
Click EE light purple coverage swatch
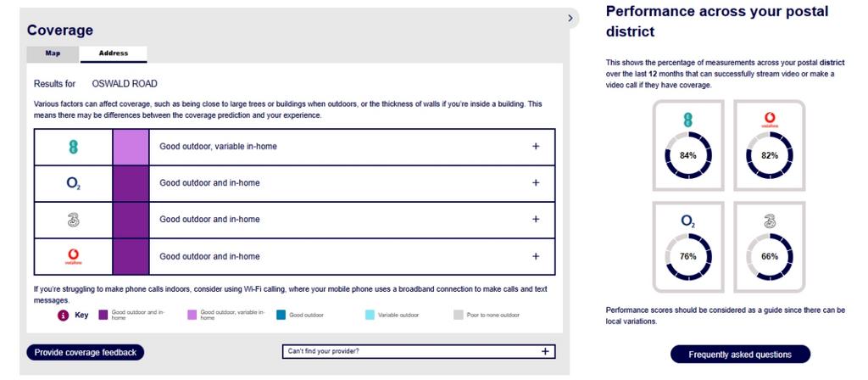(x=131, y=147)
